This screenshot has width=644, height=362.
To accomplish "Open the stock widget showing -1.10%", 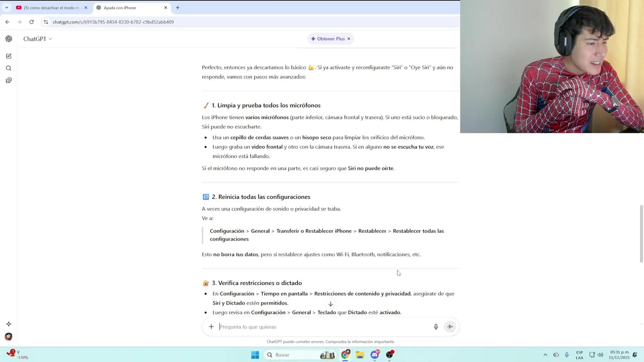I will (18, 354).
